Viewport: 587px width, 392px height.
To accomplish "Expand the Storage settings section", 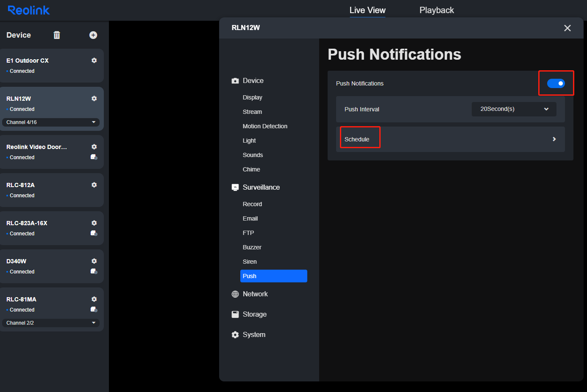I will [x=255, y=315].
